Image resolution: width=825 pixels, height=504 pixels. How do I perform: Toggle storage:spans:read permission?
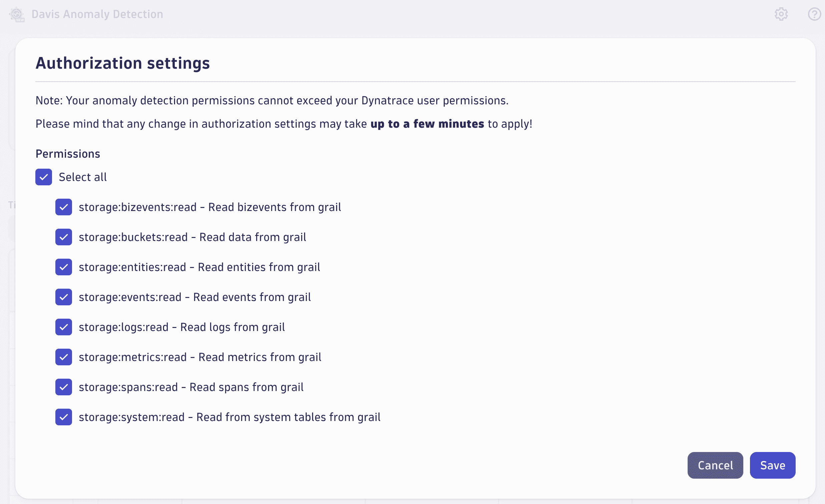(x=63, y=387)
